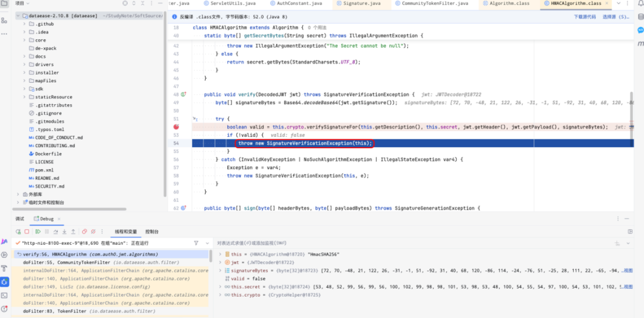Switch to 控制台 console tab

coord(151,232)
